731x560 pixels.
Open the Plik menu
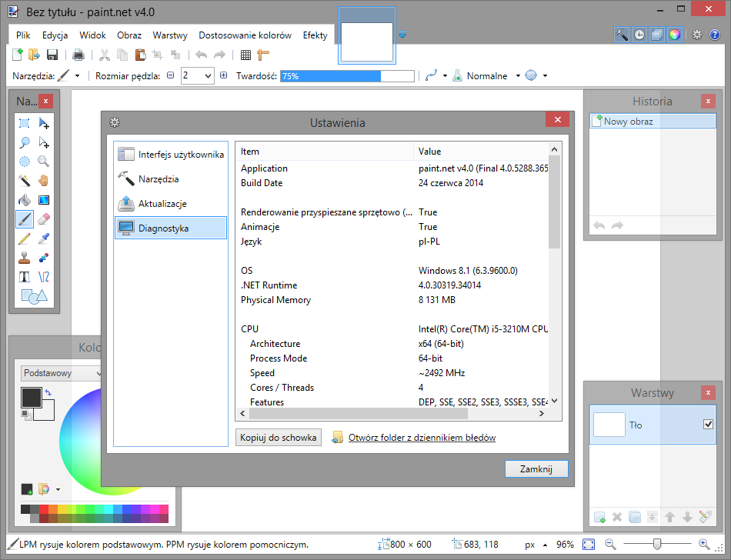coord(23,35)
